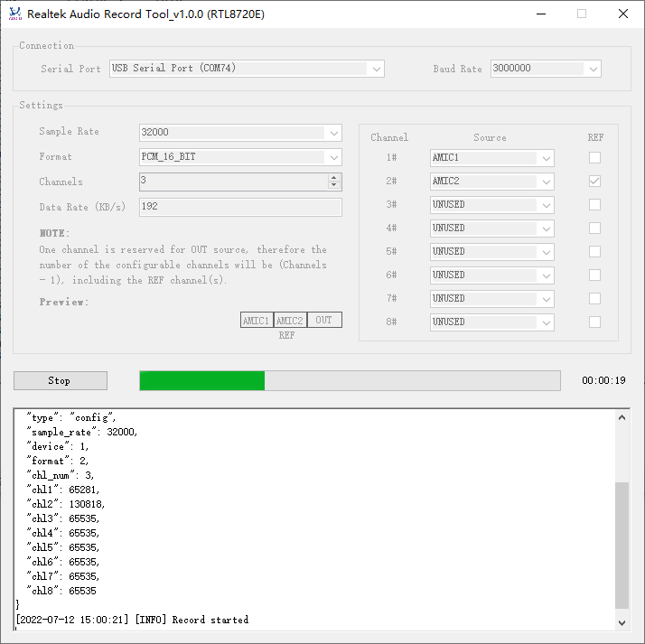Enable REF checkbox for channel 3#
This screenshot has height=644, width=645.
coord(594,205)
